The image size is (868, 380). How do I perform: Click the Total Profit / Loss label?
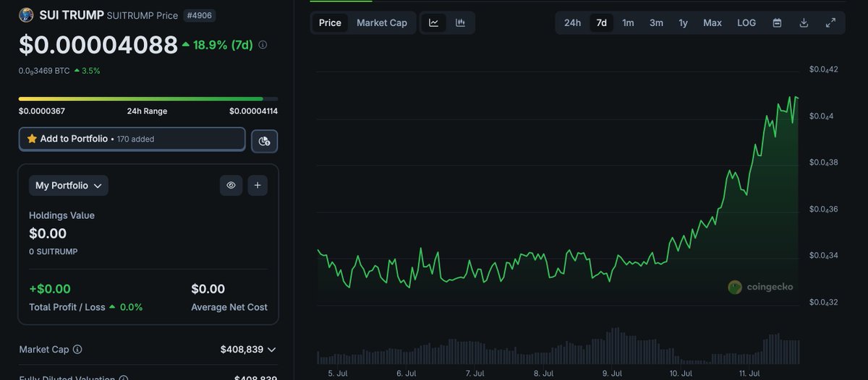[x=67, y=307]
